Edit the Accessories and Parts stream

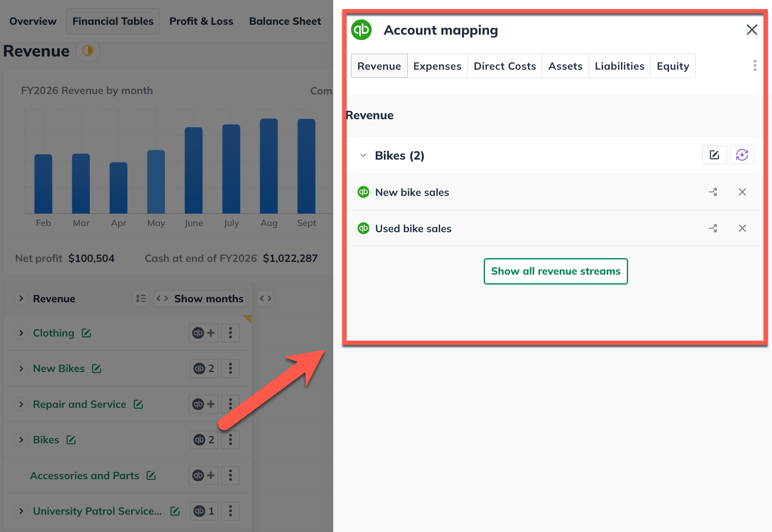[x=151, y=476]
